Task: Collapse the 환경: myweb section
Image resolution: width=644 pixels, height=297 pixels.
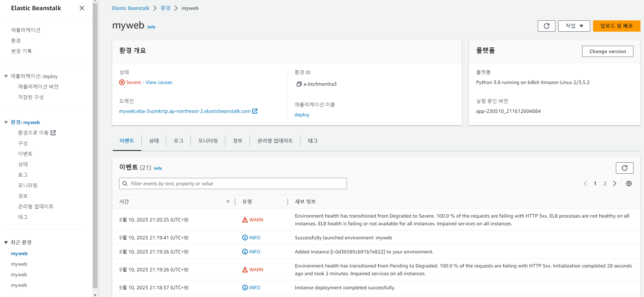Action: [6, 122]
